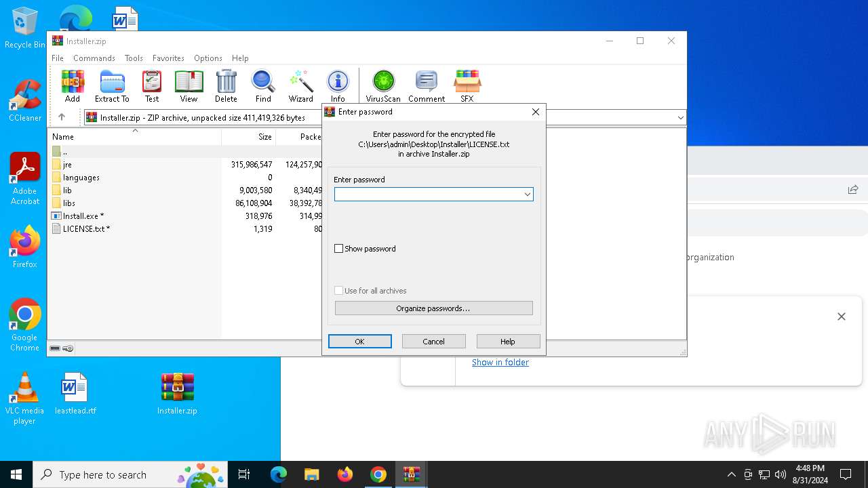Enable the Show password checkbox

(339, 249)
